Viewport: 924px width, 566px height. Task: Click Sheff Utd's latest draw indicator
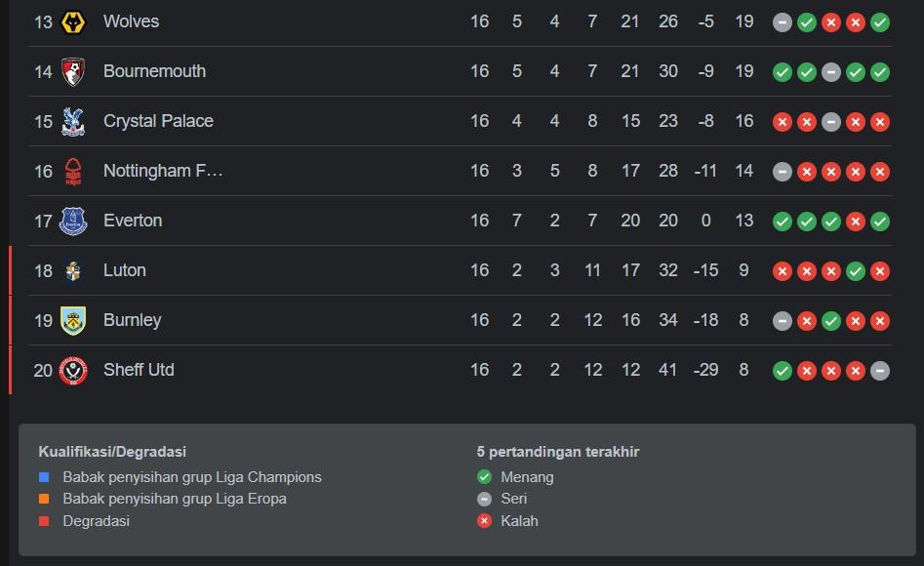[x=880, y=370]
